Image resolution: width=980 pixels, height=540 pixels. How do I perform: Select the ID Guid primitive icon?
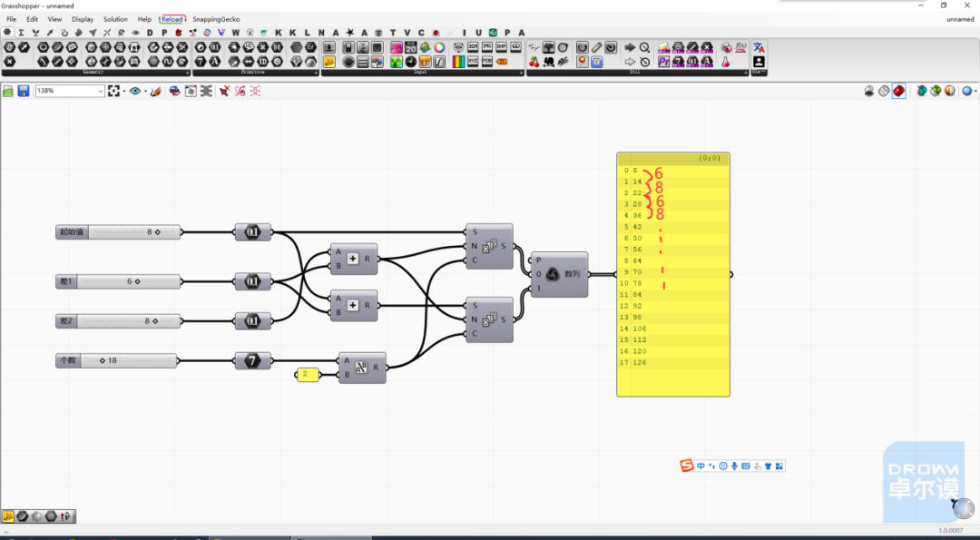[x=263, y=62]
